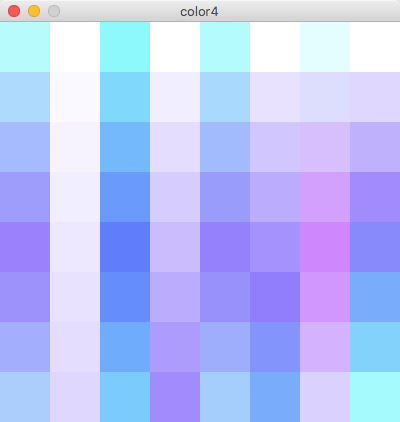The height and width of the screenshot is (422, 400).
Task: Select bright aqua cell in bottom-right corner
Action: pos(375,397)
